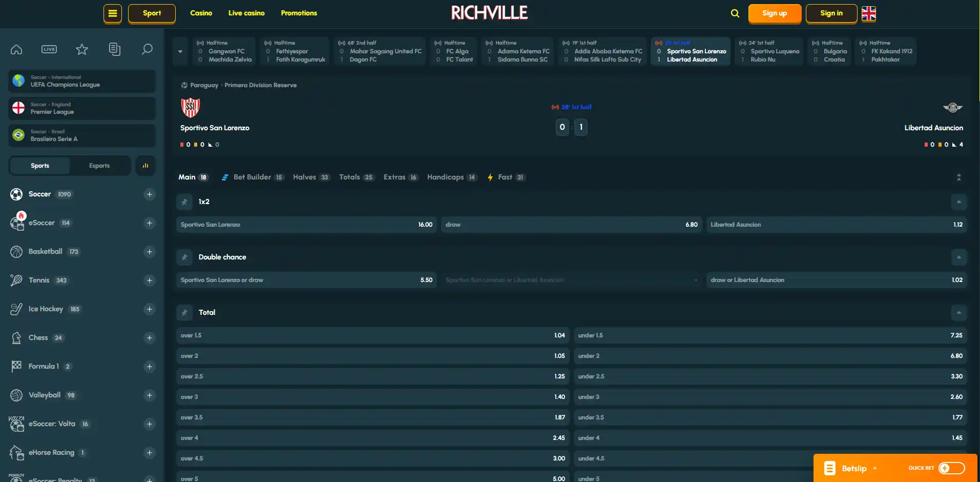Viewport: 980px width, 482px height.
Task: Click the search magnifier in header
Action: click(735, 13)
